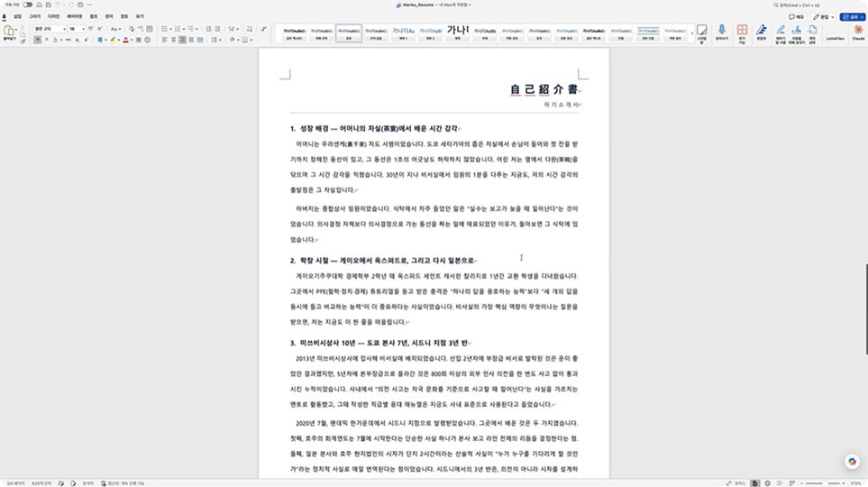The image size is (868, 487).
Task: Click the Cut scissors icon
Action: 23,27
